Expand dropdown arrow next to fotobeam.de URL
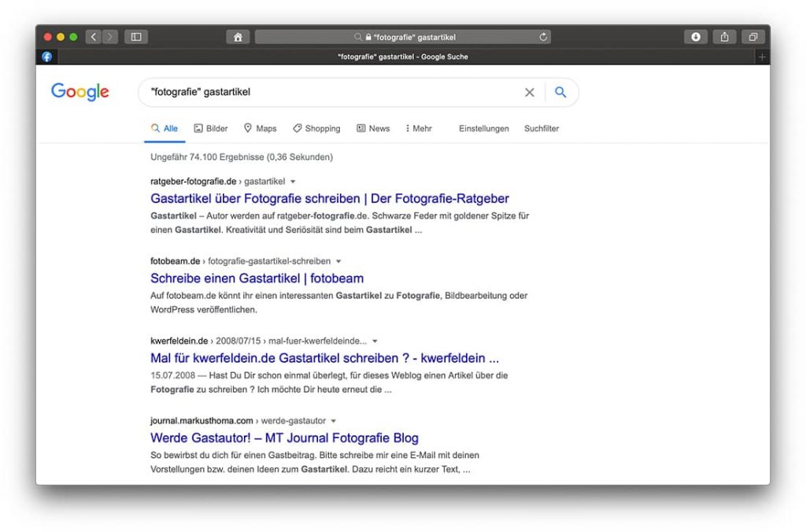 338,261
